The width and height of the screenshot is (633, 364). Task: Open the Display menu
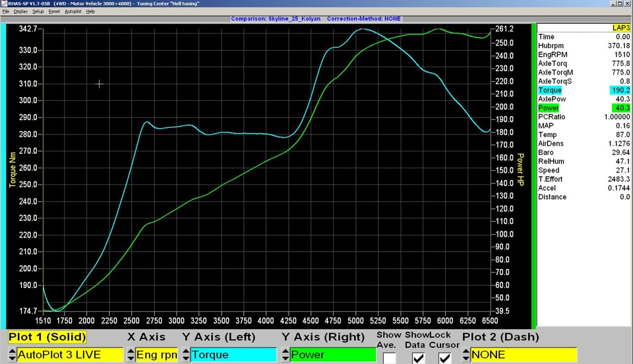click(x=20, y=11)
